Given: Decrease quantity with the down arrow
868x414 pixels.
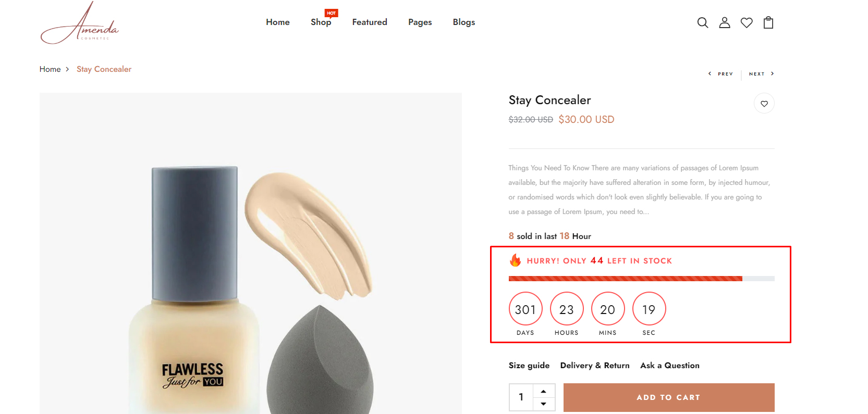Looking at the screenshot, I should (544, 404).
